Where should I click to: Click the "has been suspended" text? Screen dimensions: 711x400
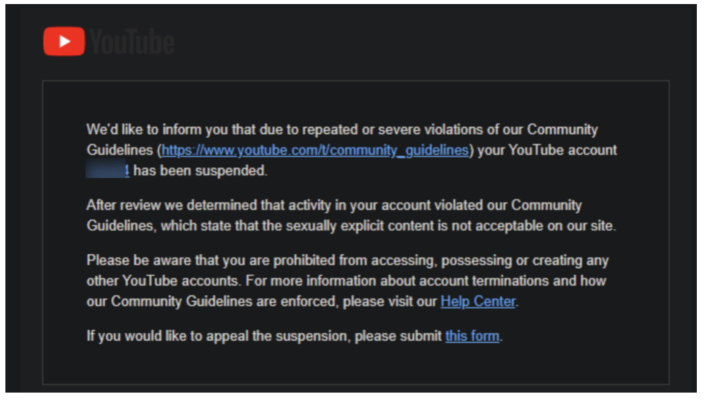click(200, 171)
